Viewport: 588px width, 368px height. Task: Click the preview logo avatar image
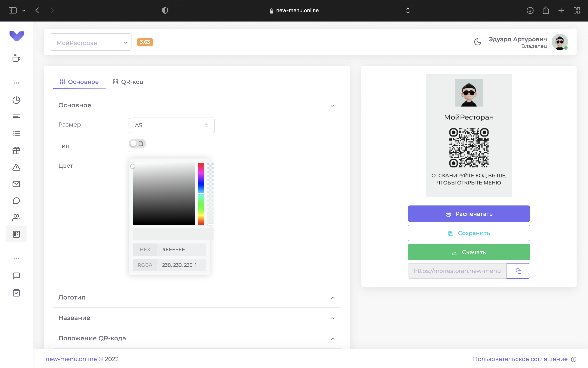(x=469, y=93)
